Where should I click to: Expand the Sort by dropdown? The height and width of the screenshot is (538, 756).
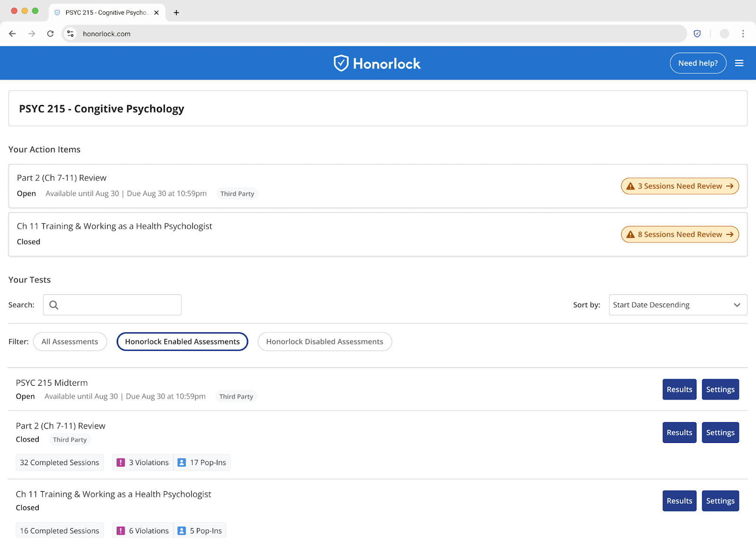678,305
